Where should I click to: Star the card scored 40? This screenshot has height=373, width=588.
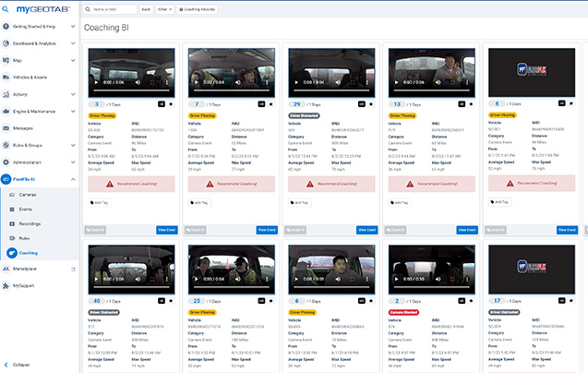(171, 301)
